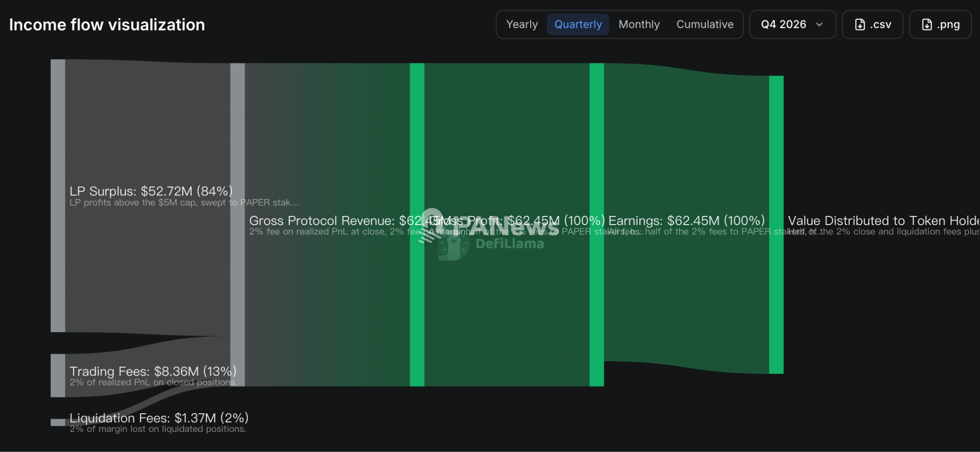Click the "LP Surplus: $52.72M (84%)" label

[151, 191]
